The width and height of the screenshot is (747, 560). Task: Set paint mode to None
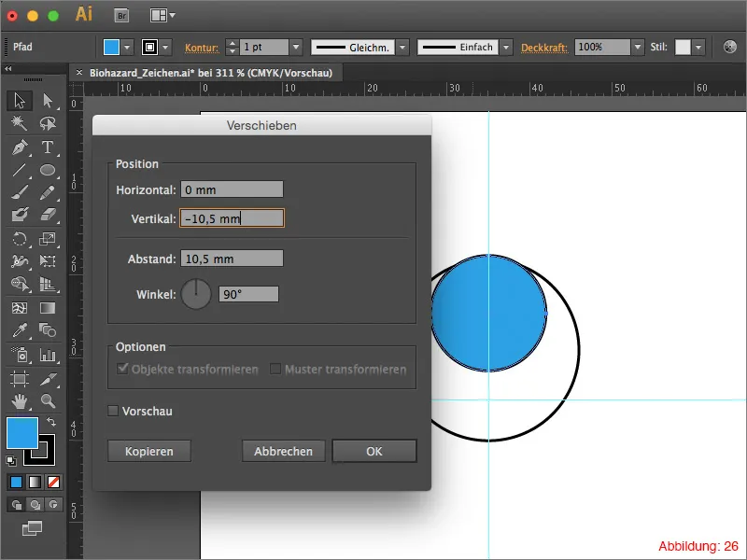(x=53, y=483)
